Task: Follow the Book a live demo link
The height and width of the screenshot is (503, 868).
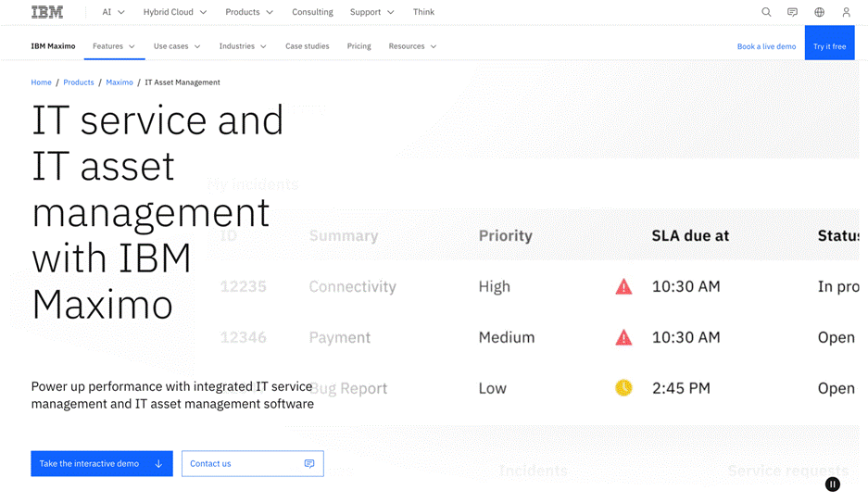Action: 766,46
